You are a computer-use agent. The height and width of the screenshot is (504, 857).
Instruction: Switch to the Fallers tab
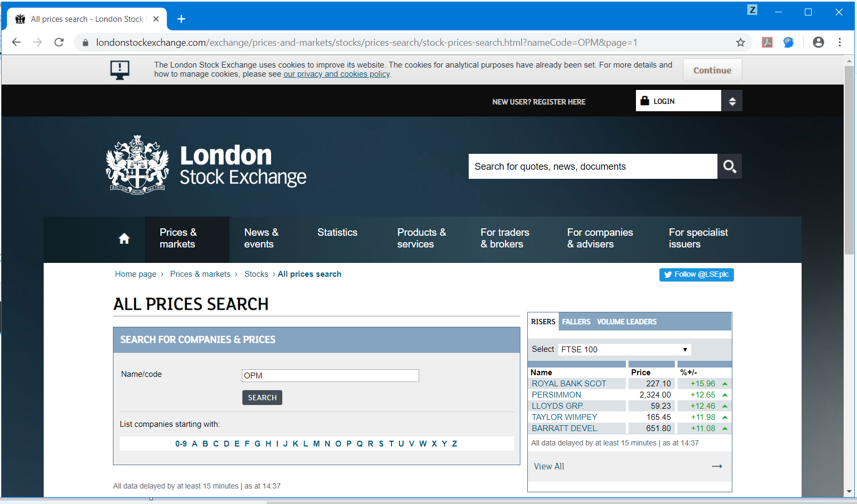pyautogui.click(x=576, y=322)
